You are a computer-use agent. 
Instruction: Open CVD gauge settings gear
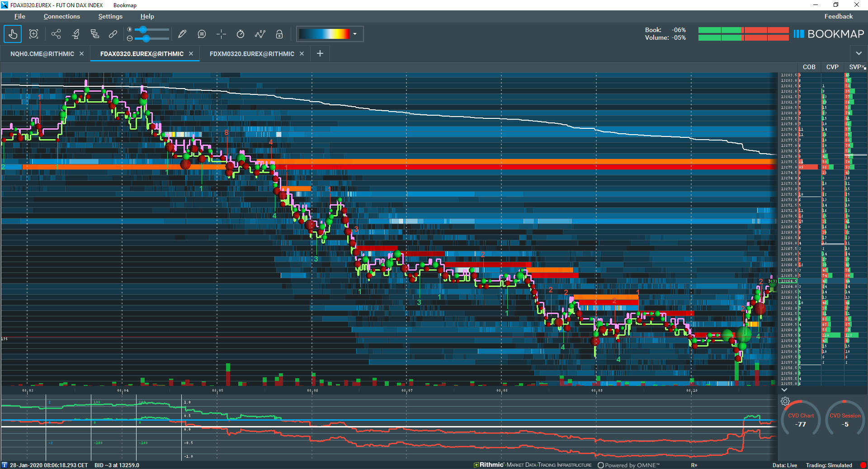pos(785,401)
